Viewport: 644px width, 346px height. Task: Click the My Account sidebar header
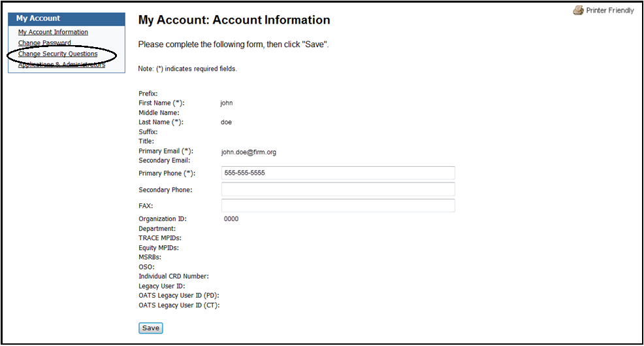coord(38,18)
